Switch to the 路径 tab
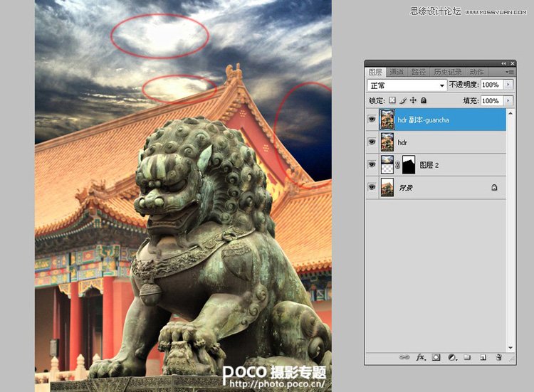534x392 pixels. tap(419, 72)
